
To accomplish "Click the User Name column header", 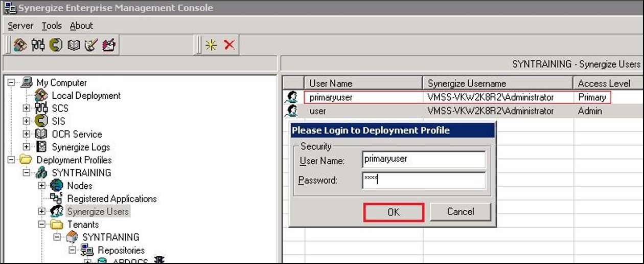I will coord(363,83).
